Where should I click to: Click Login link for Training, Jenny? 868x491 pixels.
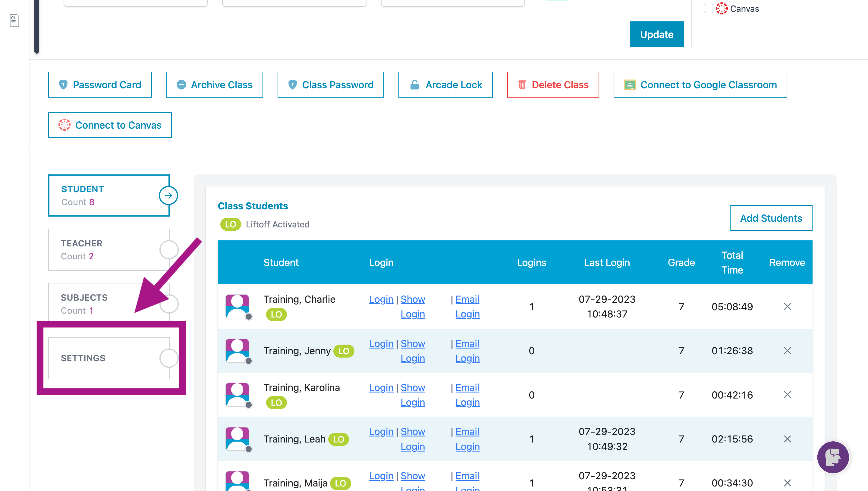[381, 344]
